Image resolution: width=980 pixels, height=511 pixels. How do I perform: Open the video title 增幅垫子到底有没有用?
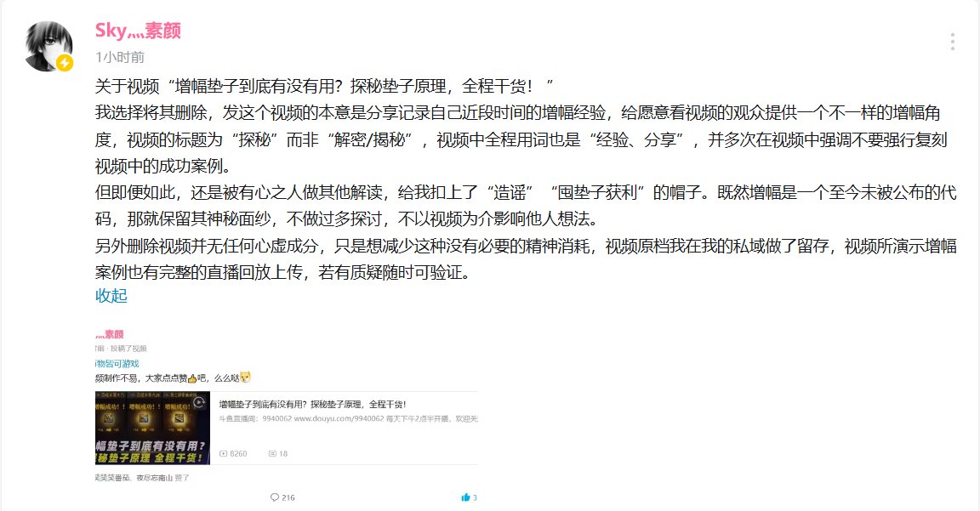click(312, 404)
